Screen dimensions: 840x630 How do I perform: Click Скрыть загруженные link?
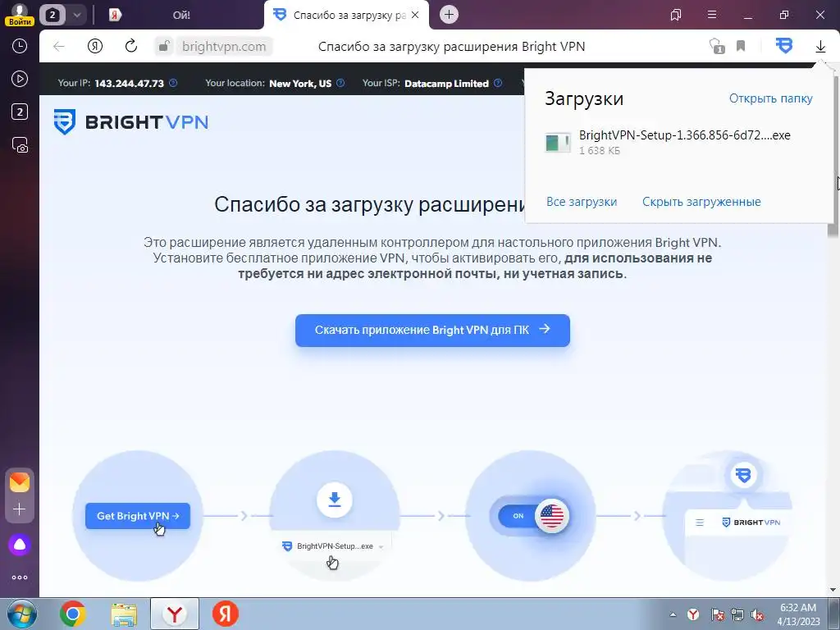pyautogui.click(x=701, y=202)
